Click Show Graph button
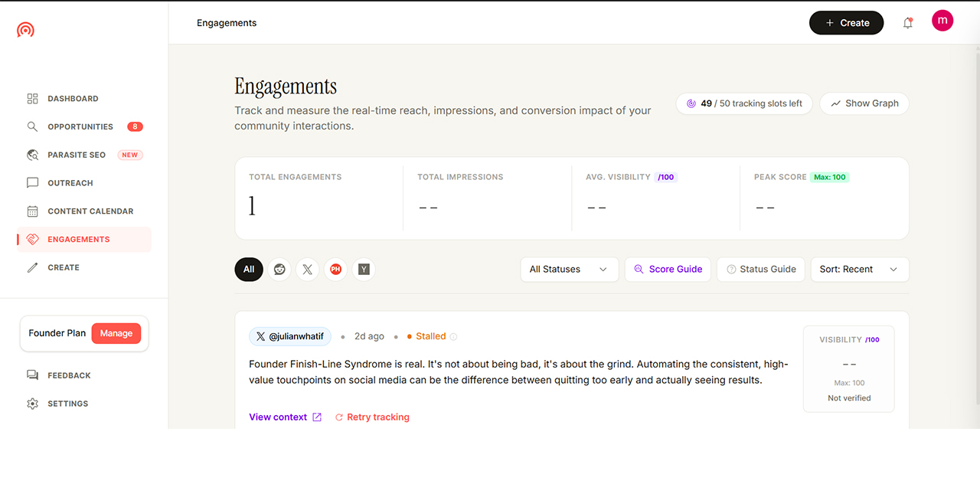 (864, 103)
